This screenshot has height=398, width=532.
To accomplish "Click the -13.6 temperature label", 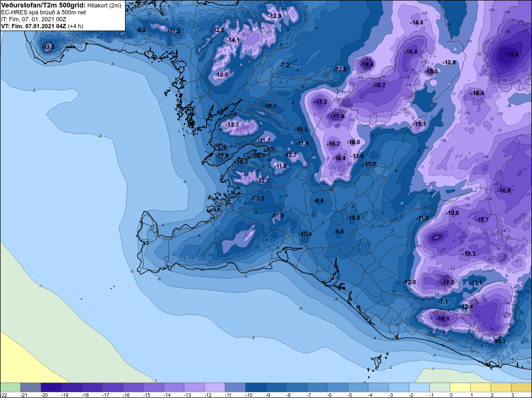I will [357, 156].
